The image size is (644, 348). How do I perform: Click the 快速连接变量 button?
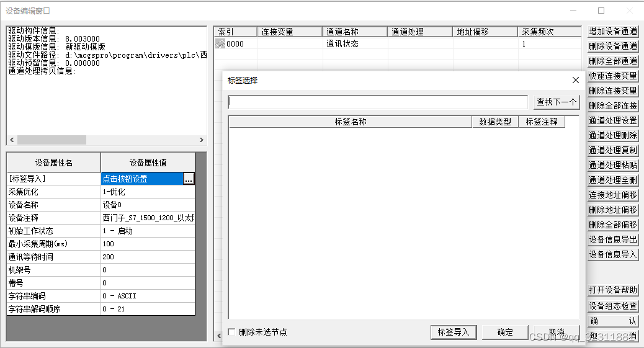click(x=613, y=76)
